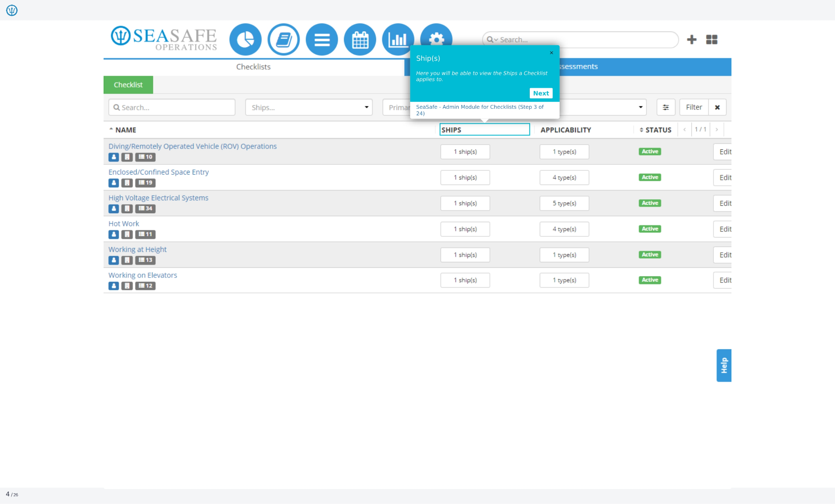Click Edit for Hot Work row

(x=723, y=229)
